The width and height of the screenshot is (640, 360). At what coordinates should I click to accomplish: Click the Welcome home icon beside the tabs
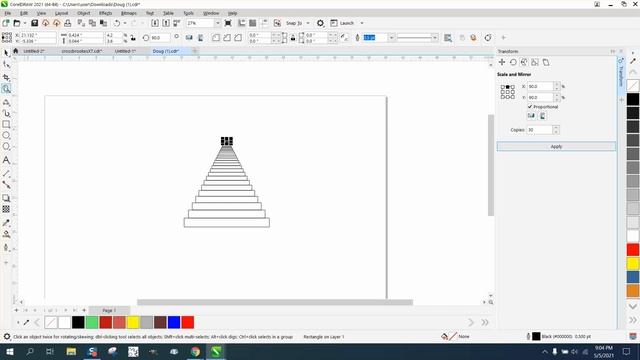[16, 51]
